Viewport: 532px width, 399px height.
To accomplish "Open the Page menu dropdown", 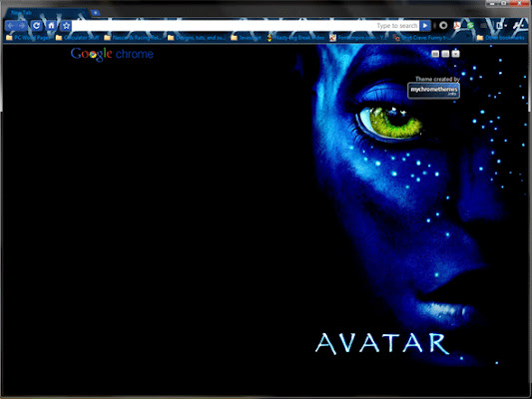I will (x=501, y=25).
